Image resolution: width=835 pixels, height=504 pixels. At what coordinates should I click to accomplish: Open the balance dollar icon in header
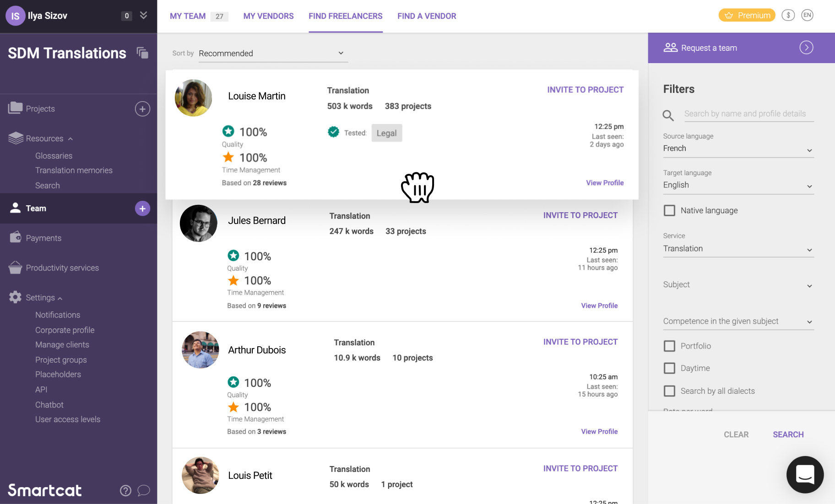click(788, 15)
